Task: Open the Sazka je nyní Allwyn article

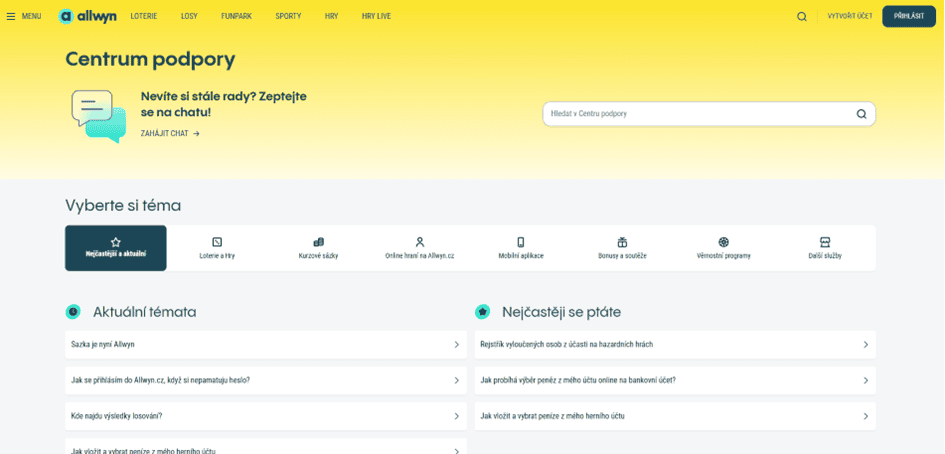Action: (266, 345)
